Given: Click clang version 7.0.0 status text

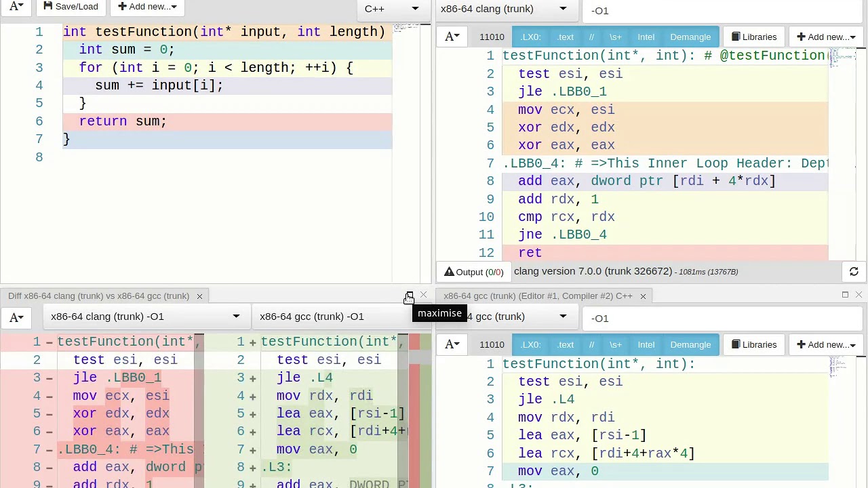Looking at the screenshot, I should (593, 271).
